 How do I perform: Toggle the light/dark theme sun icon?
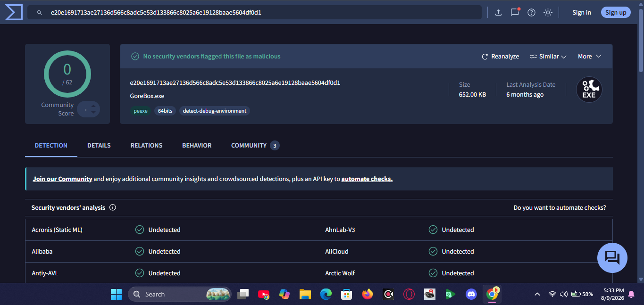(548, 13)
